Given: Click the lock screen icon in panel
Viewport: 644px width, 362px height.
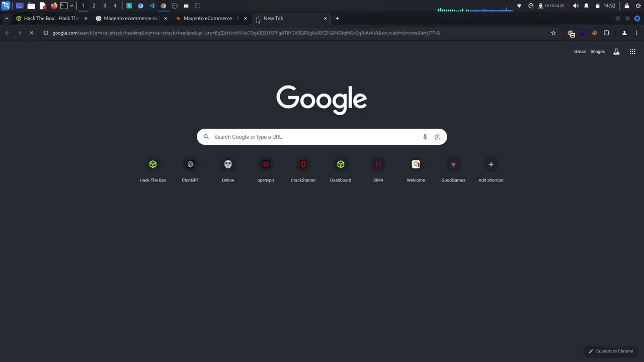Looking at the screenshot, I should tap(626, 6).
